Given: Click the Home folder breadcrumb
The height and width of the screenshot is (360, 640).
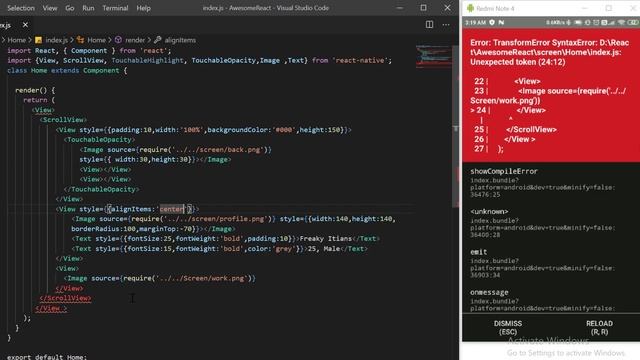Looking at the screenshot, I should point(17,40).
